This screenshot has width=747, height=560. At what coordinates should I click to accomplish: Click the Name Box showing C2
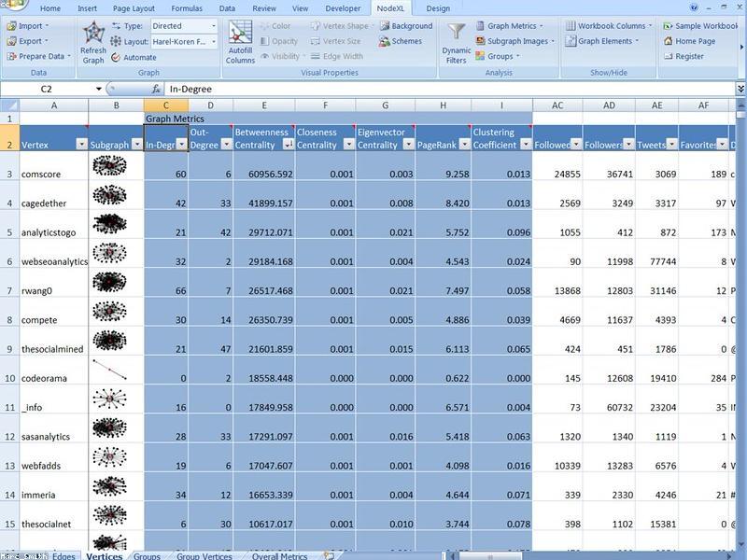click(47, 89)
